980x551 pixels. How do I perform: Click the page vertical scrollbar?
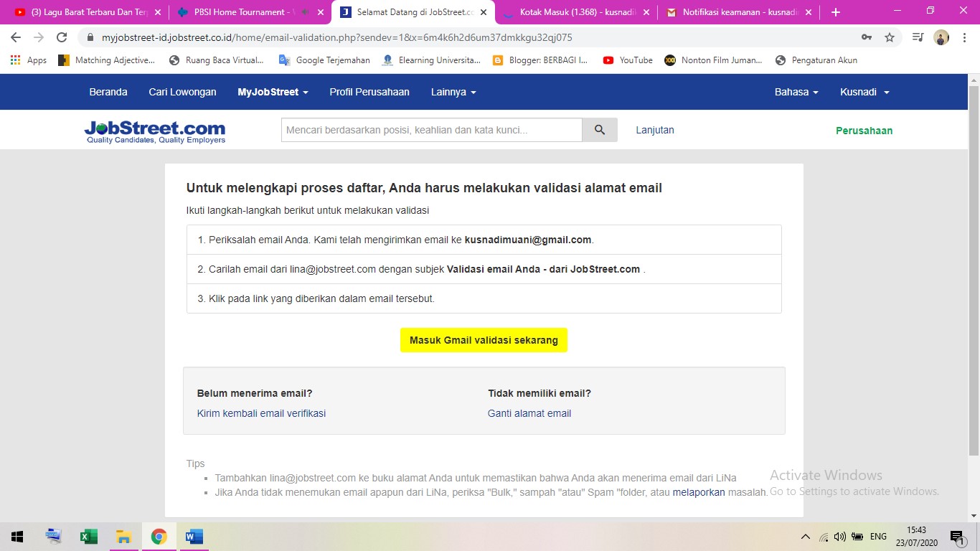974,270
